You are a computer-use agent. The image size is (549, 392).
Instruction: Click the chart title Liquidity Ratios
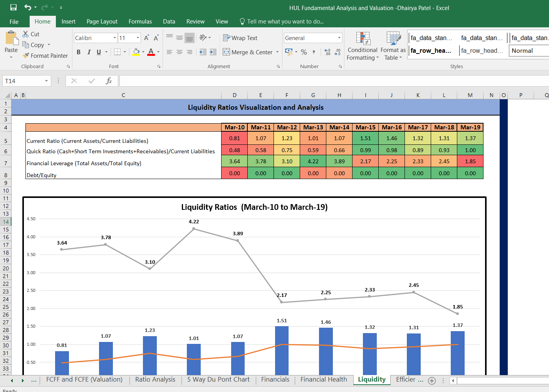(x=254, y=207)
